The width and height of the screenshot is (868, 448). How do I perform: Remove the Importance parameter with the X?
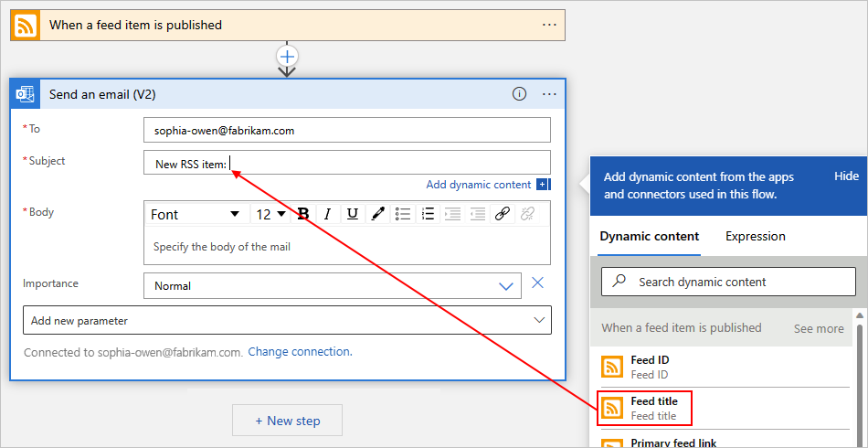click(x=537, y=283)
